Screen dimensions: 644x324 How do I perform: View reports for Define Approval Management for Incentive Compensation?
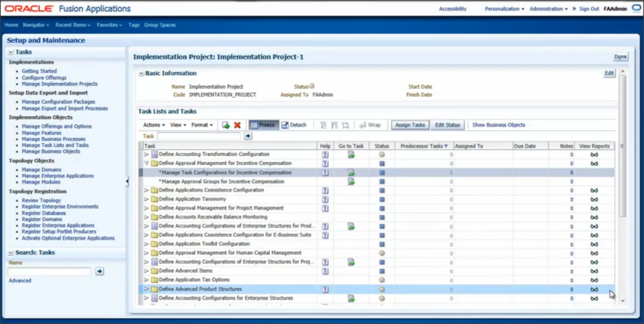(x=594, y=164)
